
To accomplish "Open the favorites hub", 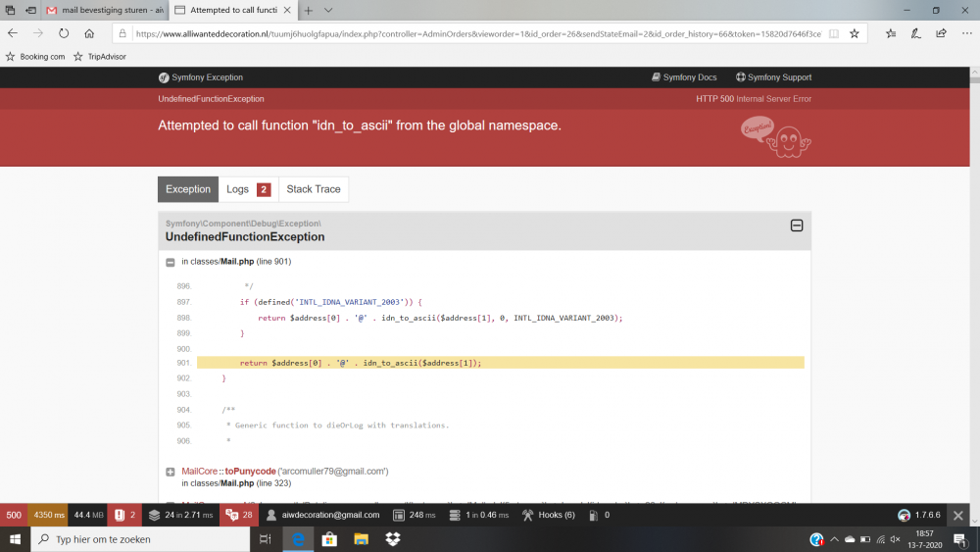I will click(x=891, y=33).
